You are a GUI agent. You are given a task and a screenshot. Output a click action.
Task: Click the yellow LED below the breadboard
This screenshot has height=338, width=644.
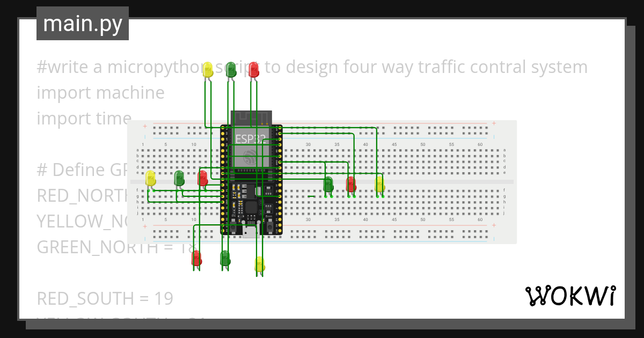tap(259, 264)
